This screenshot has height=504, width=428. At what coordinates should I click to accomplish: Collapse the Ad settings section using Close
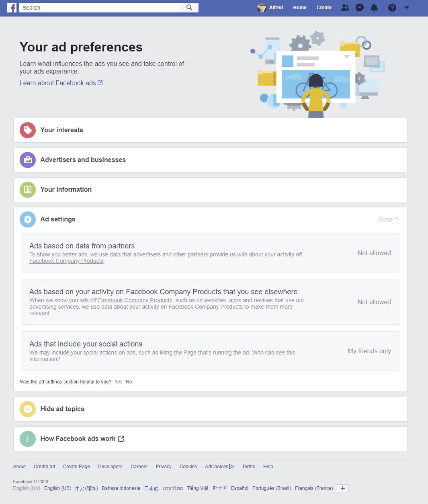click(388, 219)
